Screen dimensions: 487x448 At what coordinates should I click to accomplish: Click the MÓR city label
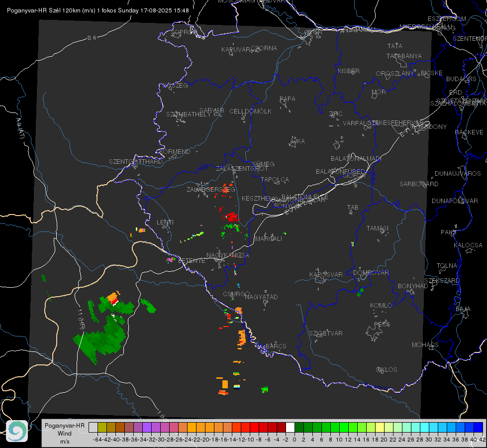coord(379,92)
